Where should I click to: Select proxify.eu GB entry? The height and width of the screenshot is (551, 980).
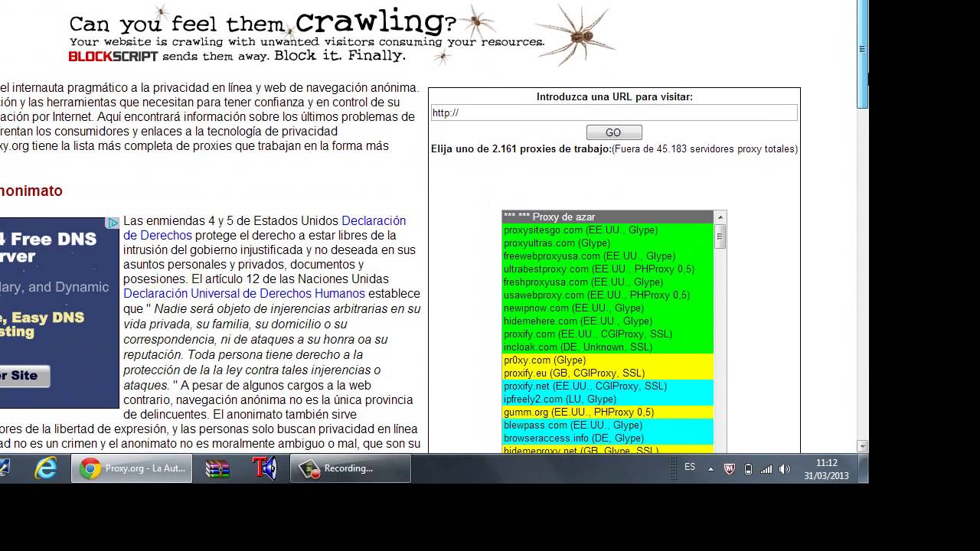tap(608, 373)
